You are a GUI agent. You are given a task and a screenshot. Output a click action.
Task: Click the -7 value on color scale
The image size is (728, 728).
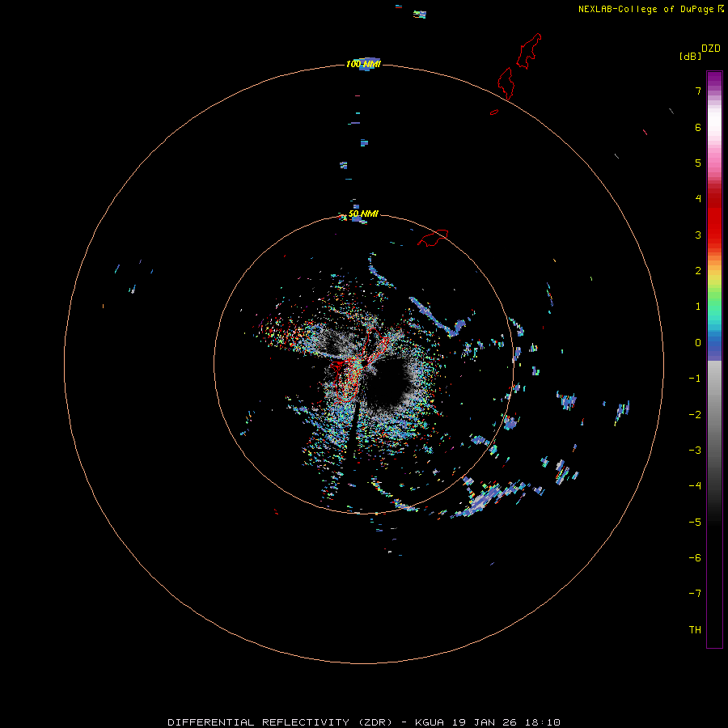[695, 594]
